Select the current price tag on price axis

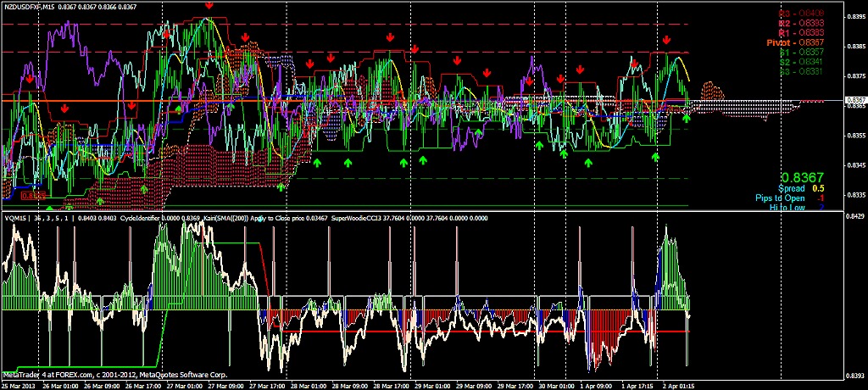854,101
